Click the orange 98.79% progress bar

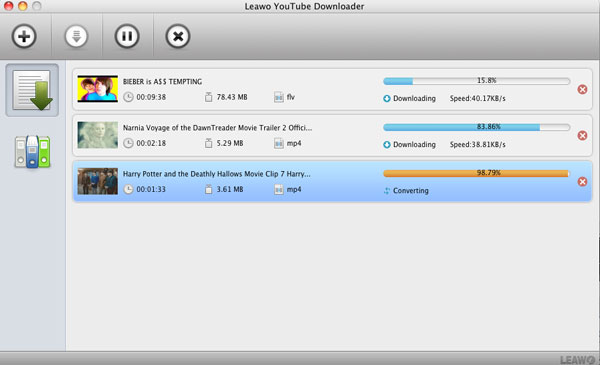click(x=476, y=173)
